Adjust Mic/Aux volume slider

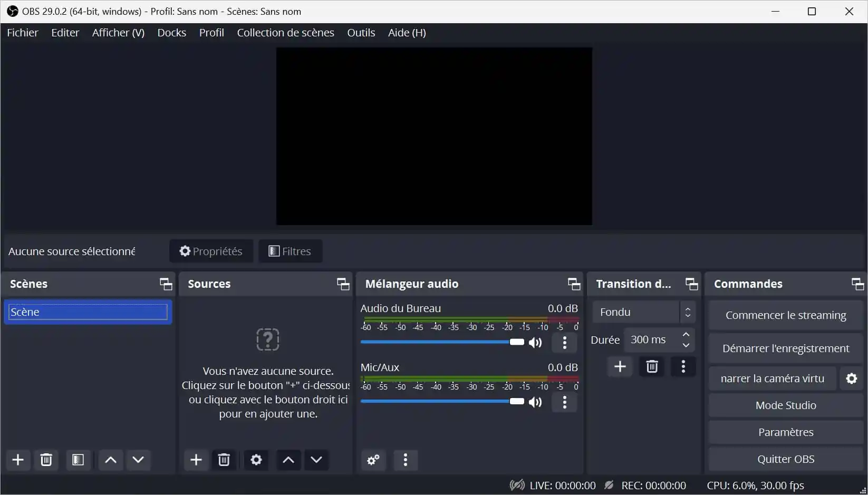pyautogui.click(x=442, y=402)
